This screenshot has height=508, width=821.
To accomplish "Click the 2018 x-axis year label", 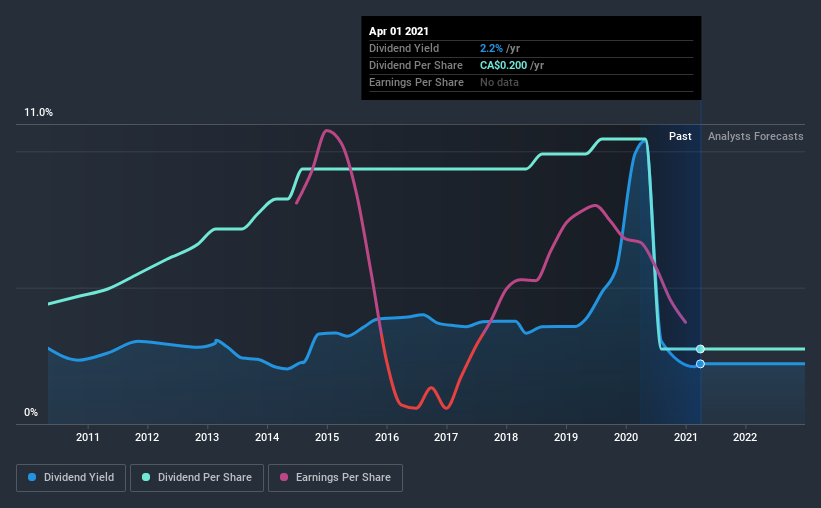I will (506, 437).
